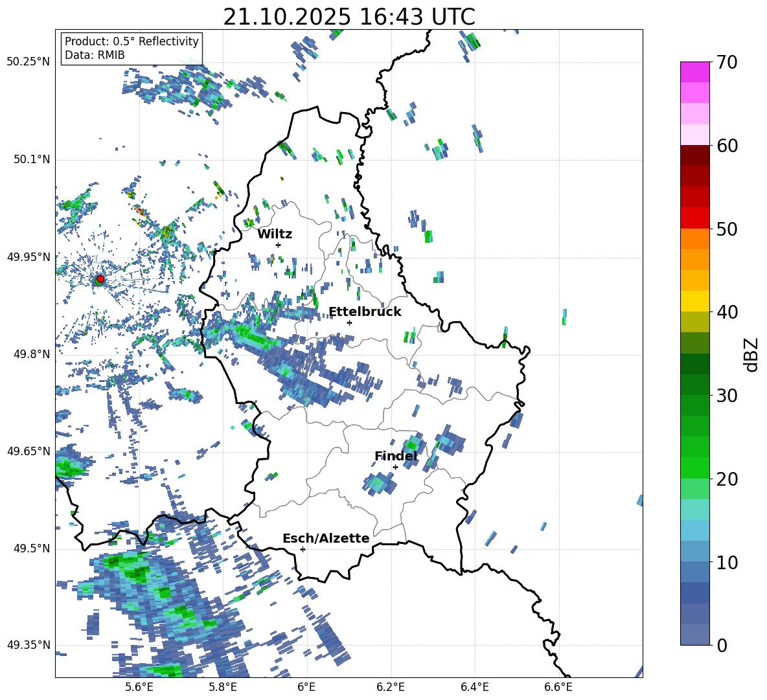The height and width of the screenshot is (700, 767).
Task: Click the 21.10.2025 16:43 UTC title
Action: (349, 17)
